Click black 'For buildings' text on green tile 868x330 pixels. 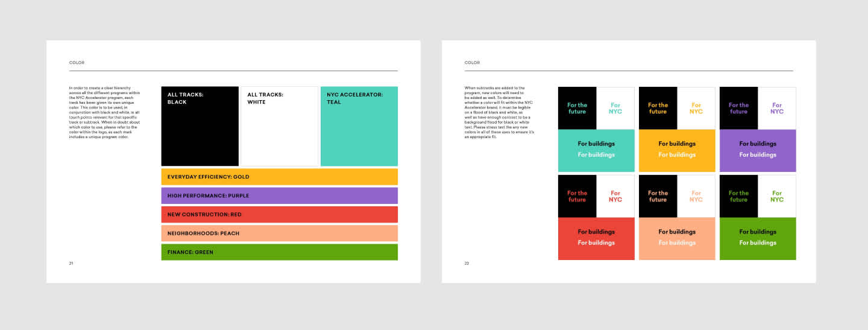point(758,232)
